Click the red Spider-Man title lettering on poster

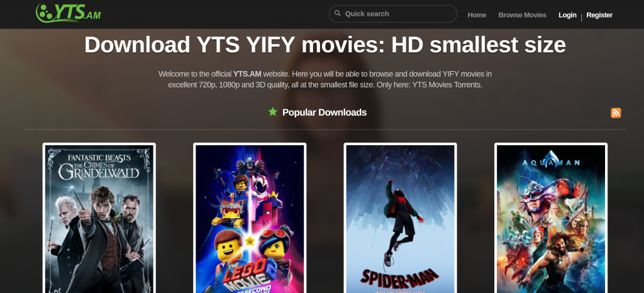(399, 277)
